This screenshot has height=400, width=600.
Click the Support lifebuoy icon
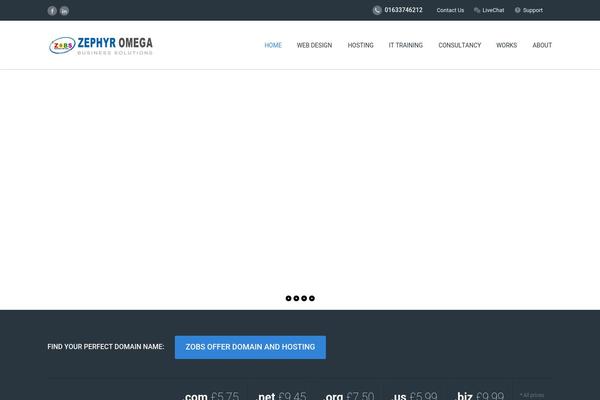517,10
